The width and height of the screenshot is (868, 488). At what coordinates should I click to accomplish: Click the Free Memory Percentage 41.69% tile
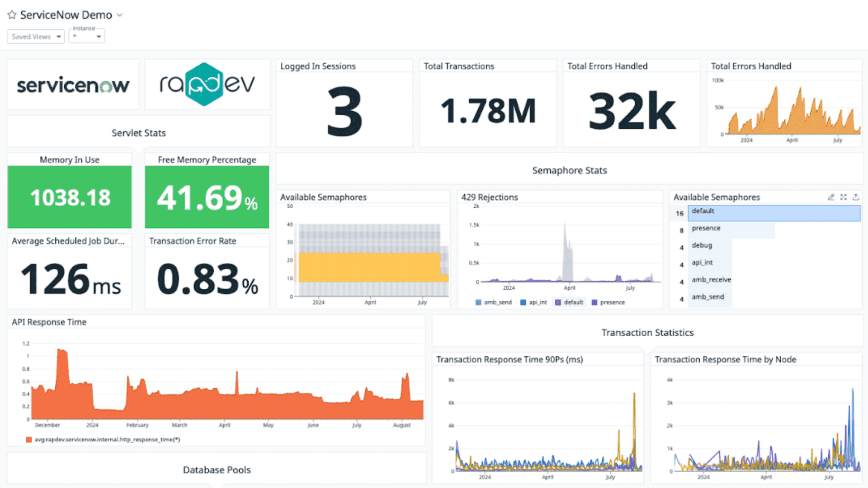[x=207, y=197]
